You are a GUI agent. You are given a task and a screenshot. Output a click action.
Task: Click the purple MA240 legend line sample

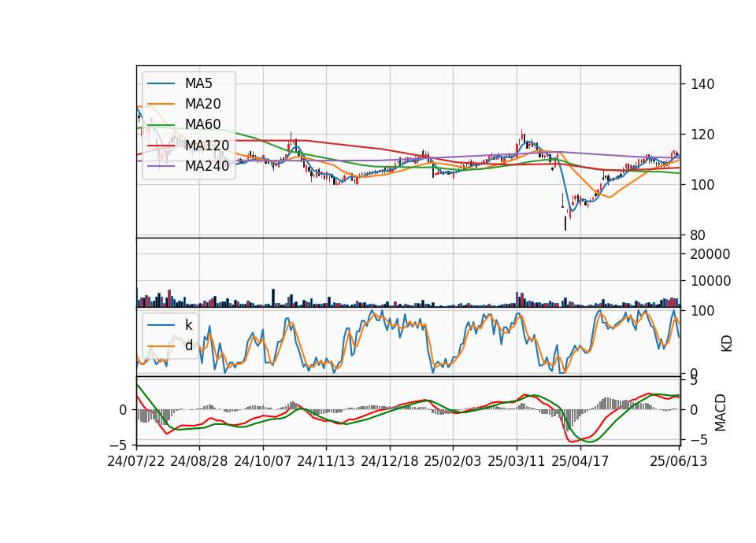(161, 166)
